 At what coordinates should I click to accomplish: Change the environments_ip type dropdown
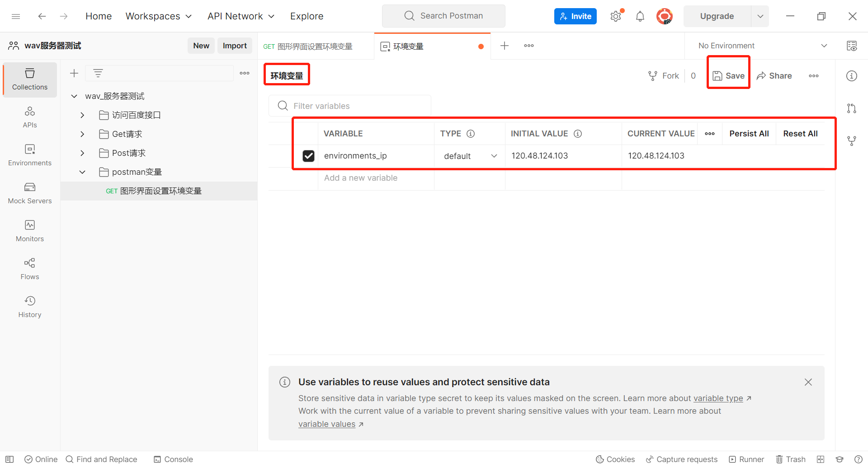pos(470,156)
